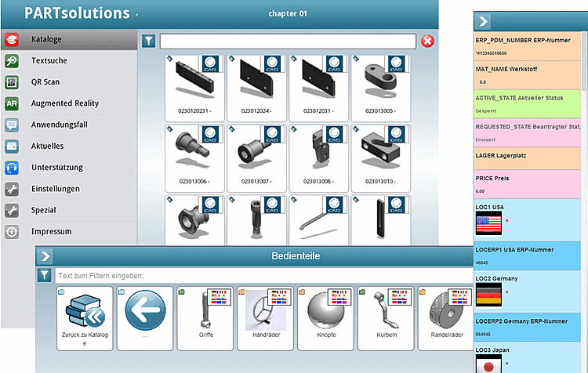
Task: Open part thumbnail 023013005
Action: [381, 88]
